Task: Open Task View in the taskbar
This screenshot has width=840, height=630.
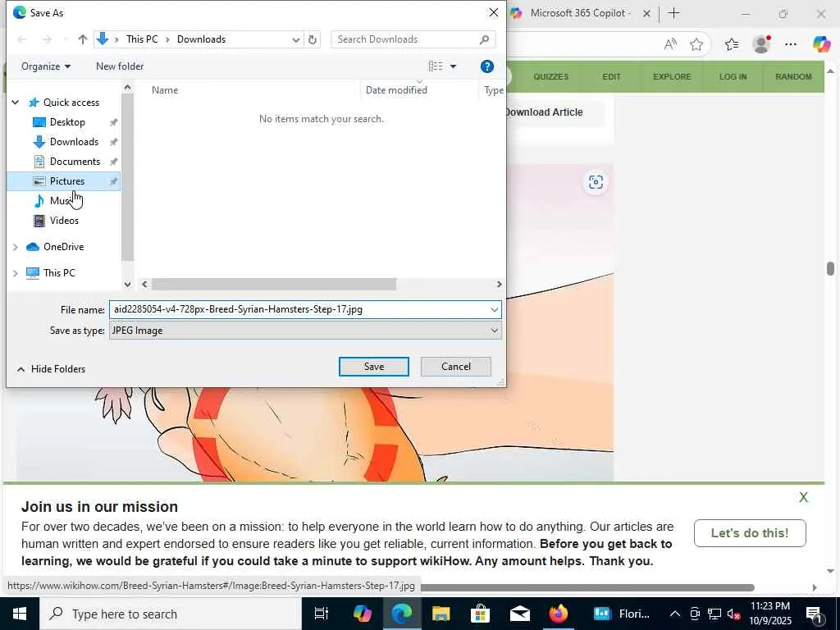Action: (x=321, y=614)
